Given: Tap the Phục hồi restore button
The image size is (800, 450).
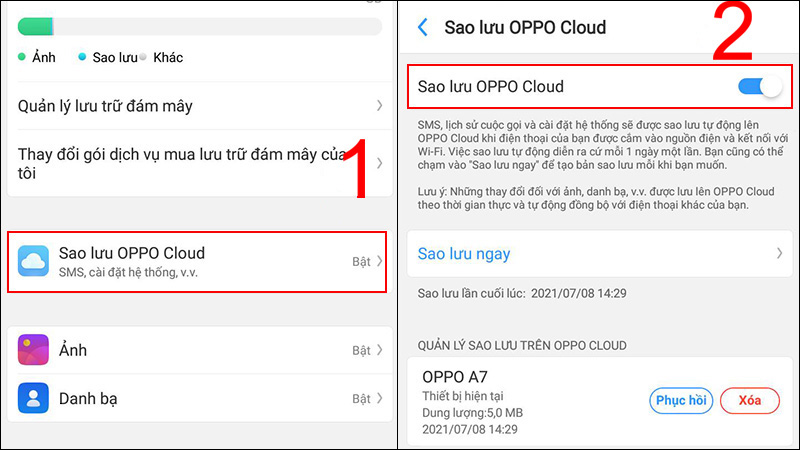Looking at the screenshot, I should [x=681, y=400].
